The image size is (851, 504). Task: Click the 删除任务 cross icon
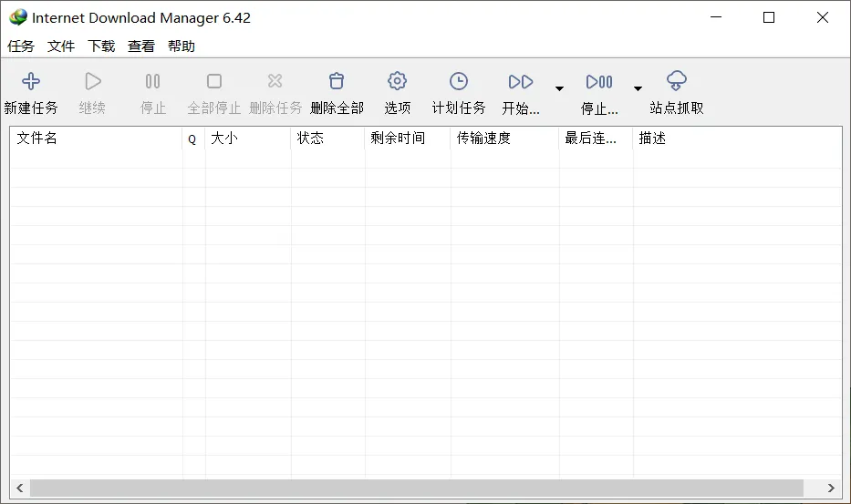275,81
